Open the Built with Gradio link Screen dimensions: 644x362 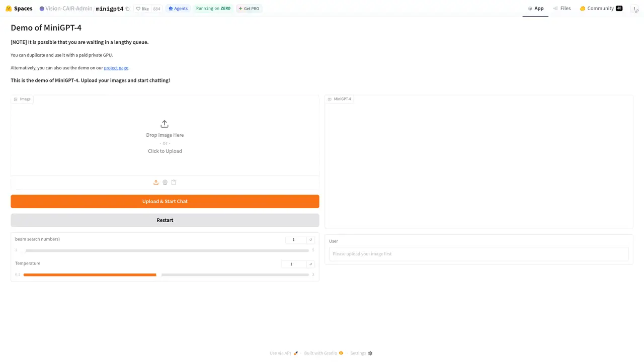point(324,353)
